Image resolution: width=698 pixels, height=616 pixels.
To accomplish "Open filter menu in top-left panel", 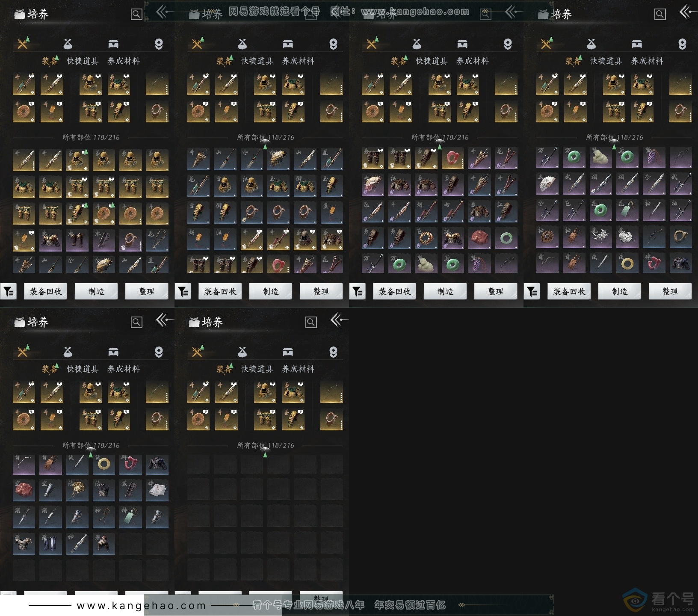I will (x=9, y=292).
